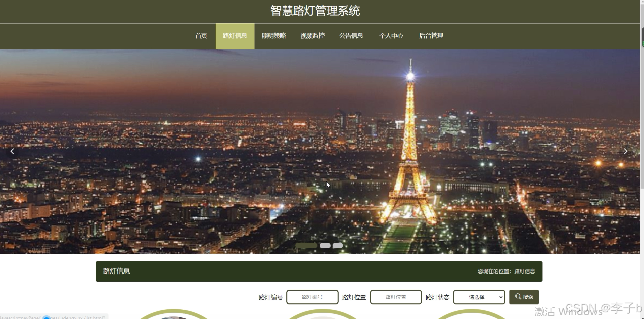Click the 搜索 search button
The image size is (644, 319).
point(524,297)
